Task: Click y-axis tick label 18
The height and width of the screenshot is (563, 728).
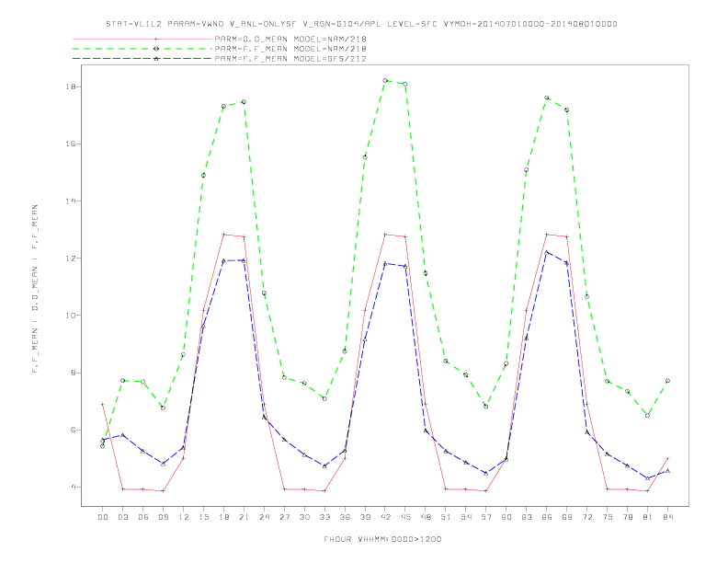Action: [71, 86]
